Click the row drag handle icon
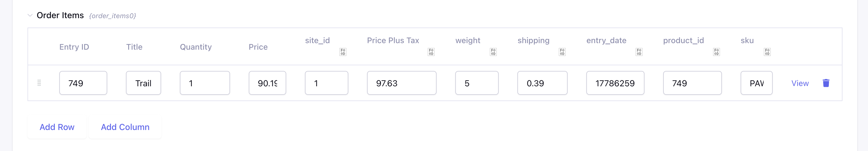The width and height of the screenshot is (868, 151). [x=39, y=83]
